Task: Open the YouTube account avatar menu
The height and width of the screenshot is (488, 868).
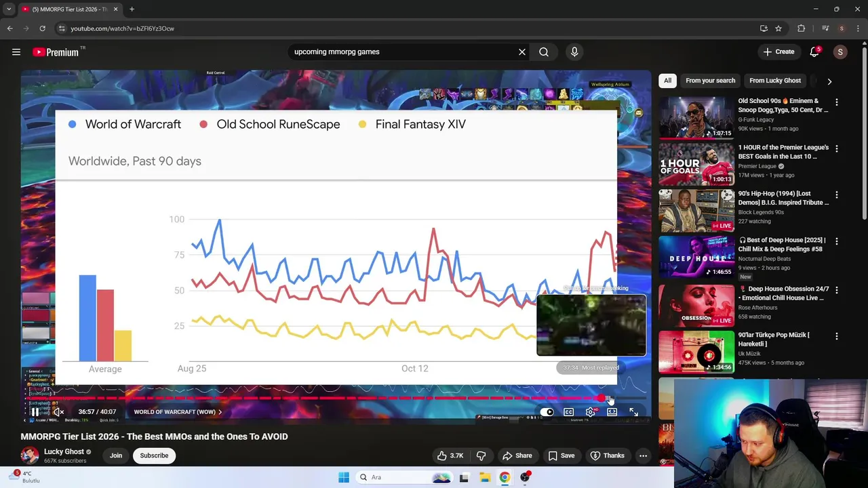Action: [840, 52]
